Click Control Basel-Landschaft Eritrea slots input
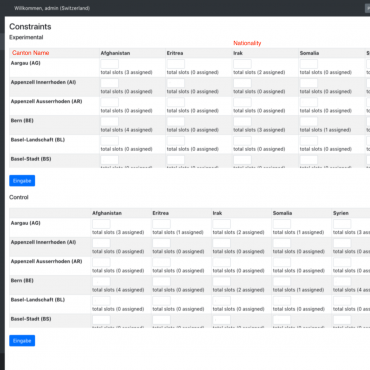The image size is (370, 370). (x=161, y=301)
